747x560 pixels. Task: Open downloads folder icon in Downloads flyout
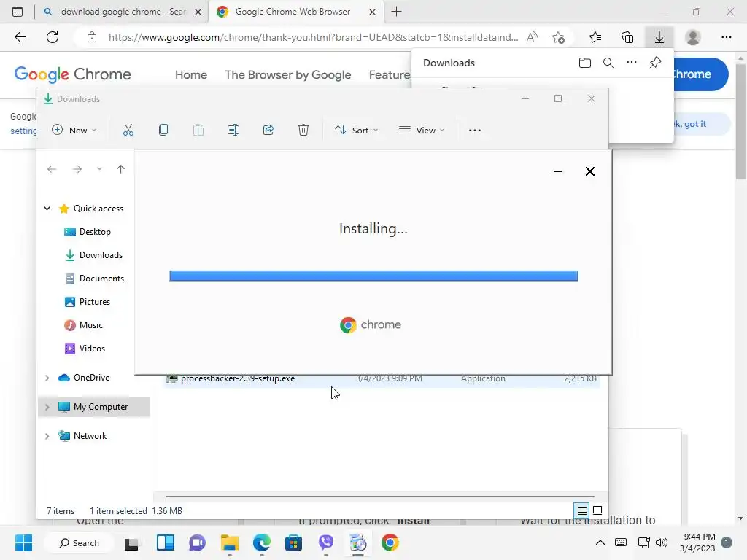pyautogui.click(x=584, y=63)
